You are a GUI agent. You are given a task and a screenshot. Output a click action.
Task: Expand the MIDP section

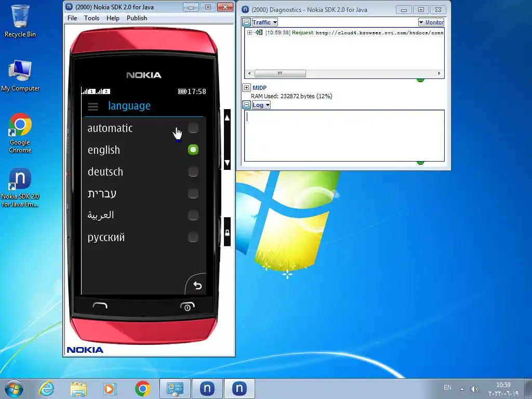(247, 87)
